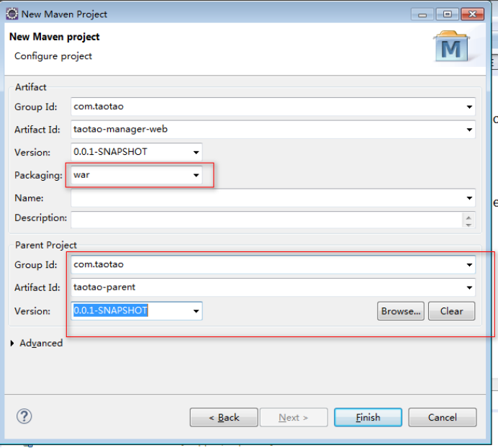The width and height of the screenshot is (498, 448).
Task: Open the Artifact Group Id dropdown arrow
Action: (469, 107)
